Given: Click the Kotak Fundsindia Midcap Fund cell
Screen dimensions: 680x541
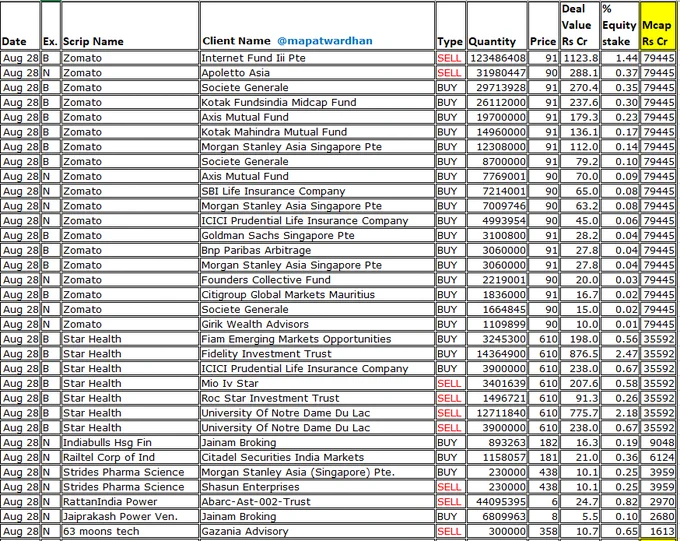Looking at the screenshot, I should point(317,102).
